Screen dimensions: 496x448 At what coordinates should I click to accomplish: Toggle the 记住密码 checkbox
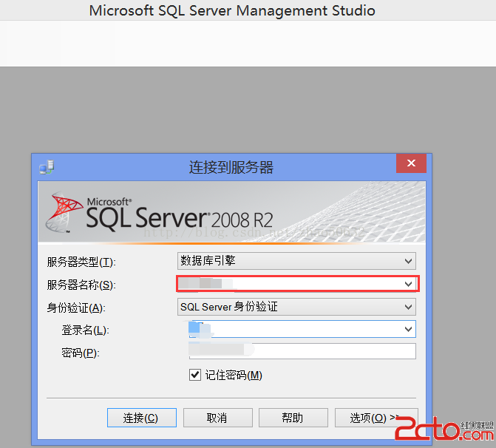coord(195,375)
